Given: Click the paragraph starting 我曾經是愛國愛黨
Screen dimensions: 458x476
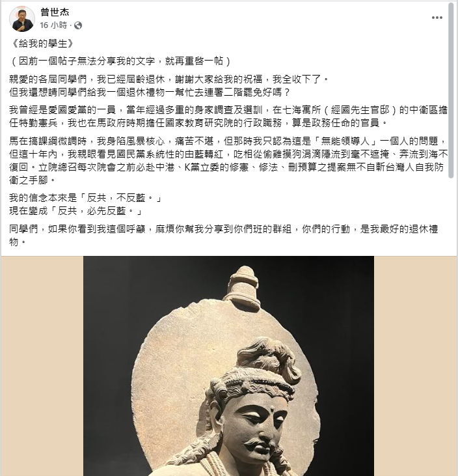Looking at the screenshot, I should click(x=229, y=117).
